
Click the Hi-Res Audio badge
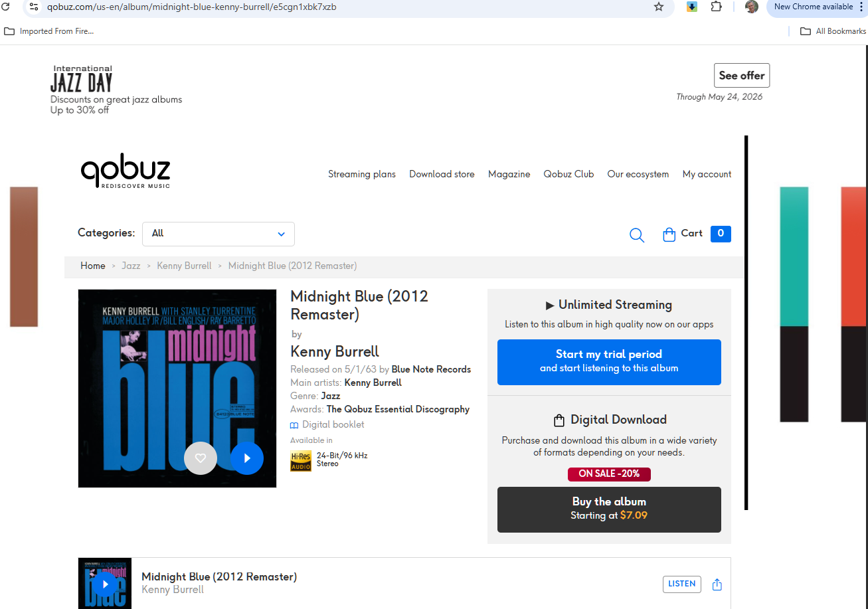coord(301,461)
